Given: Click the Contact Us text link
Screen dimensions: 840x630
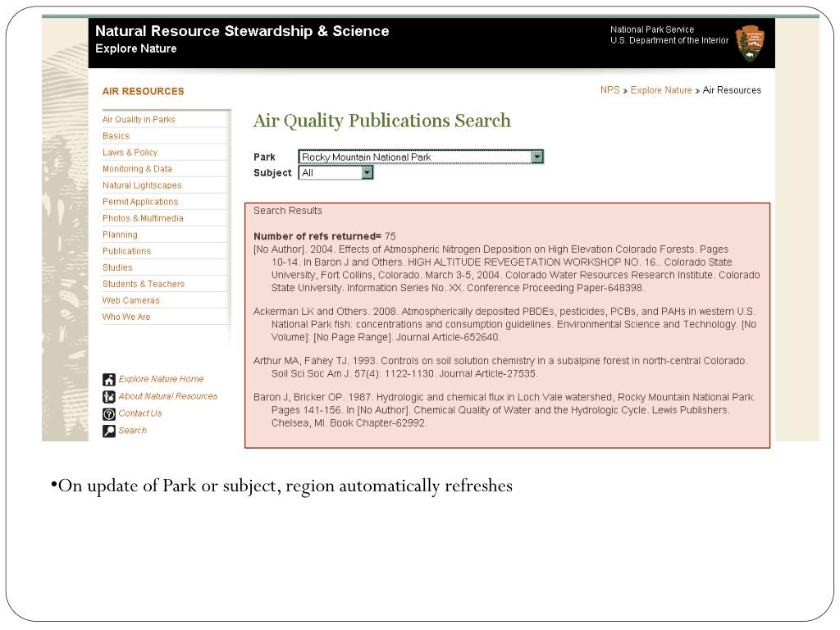Looking at the screenshot, I should pyautogui.click(x=139, y=413).
